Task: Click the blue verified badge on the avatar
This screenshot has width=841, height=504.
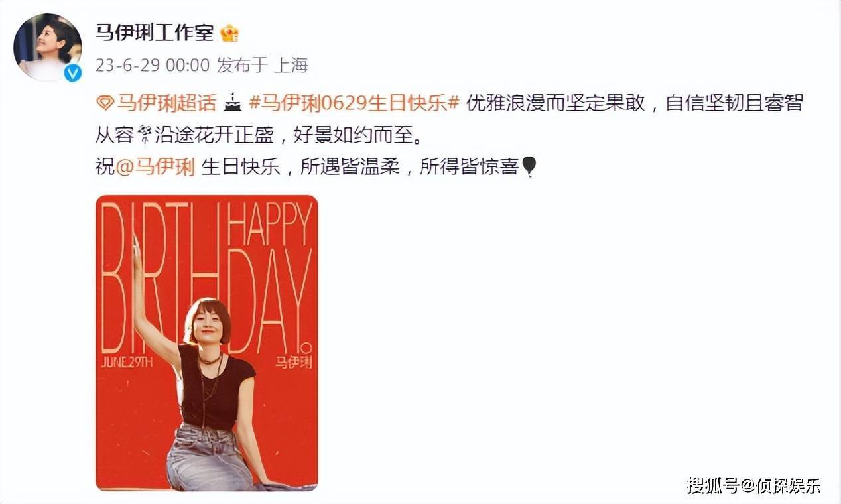Action: pos(72,73)
